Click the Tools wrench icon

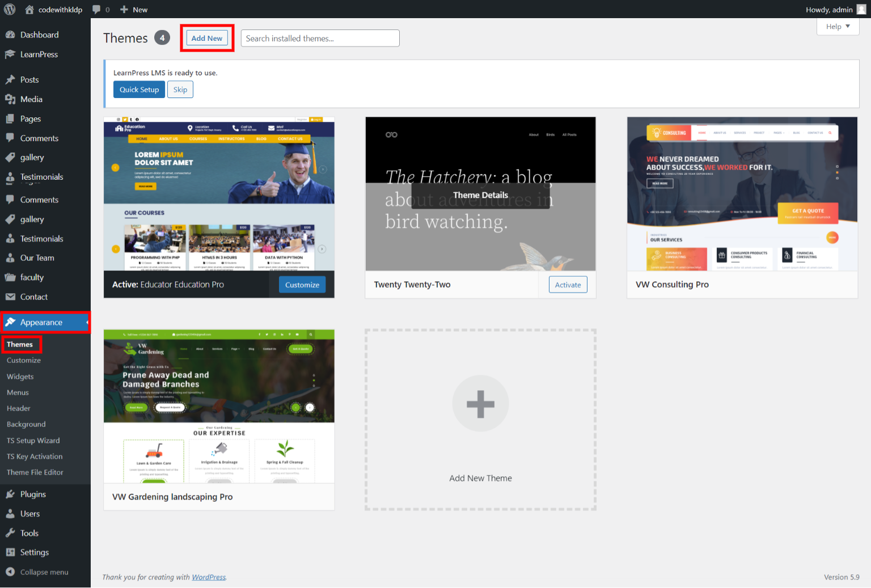10,533
